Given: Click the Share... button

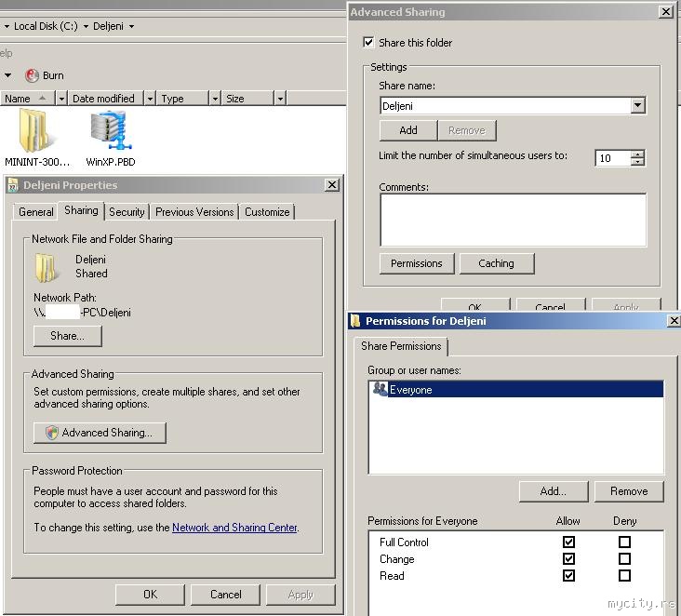Looking at the screenshot, I should 68,336.
